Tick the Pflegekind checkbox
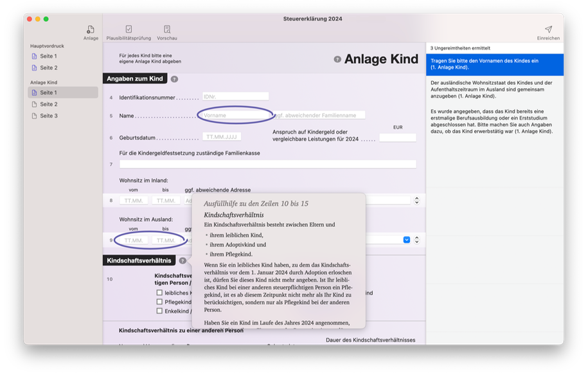The width and height of the screenshot is (588, 373). [159, 302]
